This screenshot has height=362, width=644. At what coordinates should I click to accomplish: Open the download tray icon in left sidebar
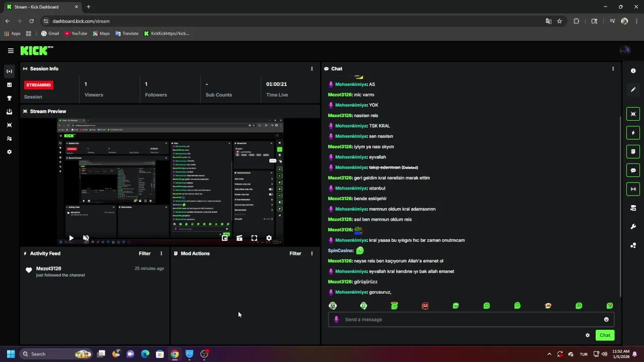9,112
